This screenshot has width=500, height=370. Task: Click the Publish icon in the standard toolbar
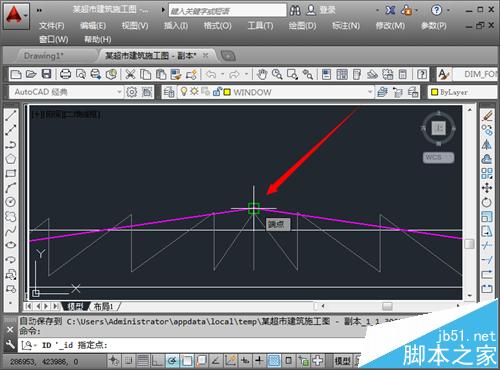coord(96,74)
